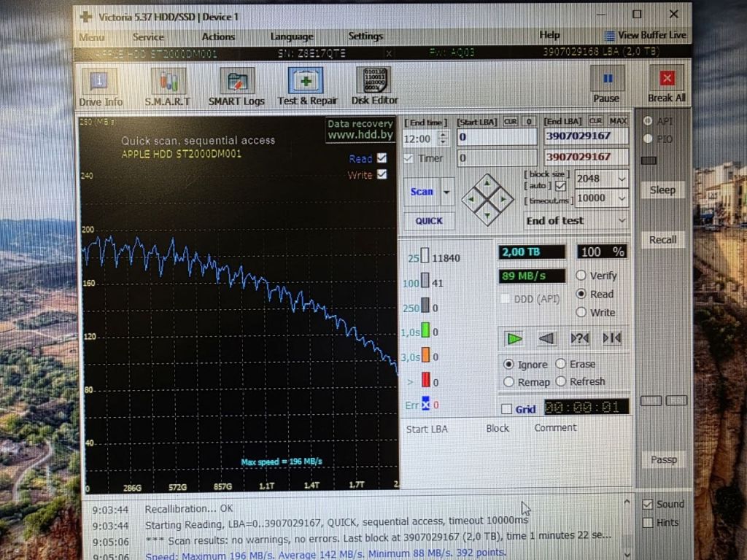Screen dimensions: 747x560
Task: Switch to Test & Repair
Action: click(x=307, y=87)
